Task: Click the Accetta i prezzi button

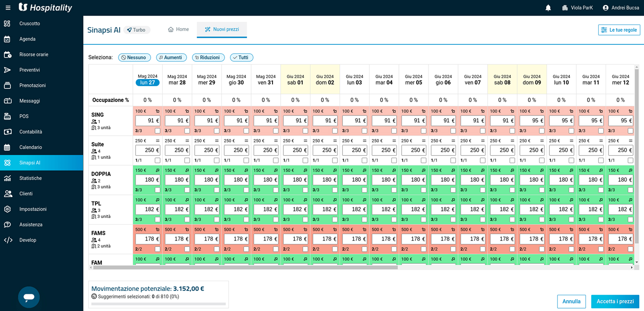Action: pyautogui.click(x=615, y=301)
